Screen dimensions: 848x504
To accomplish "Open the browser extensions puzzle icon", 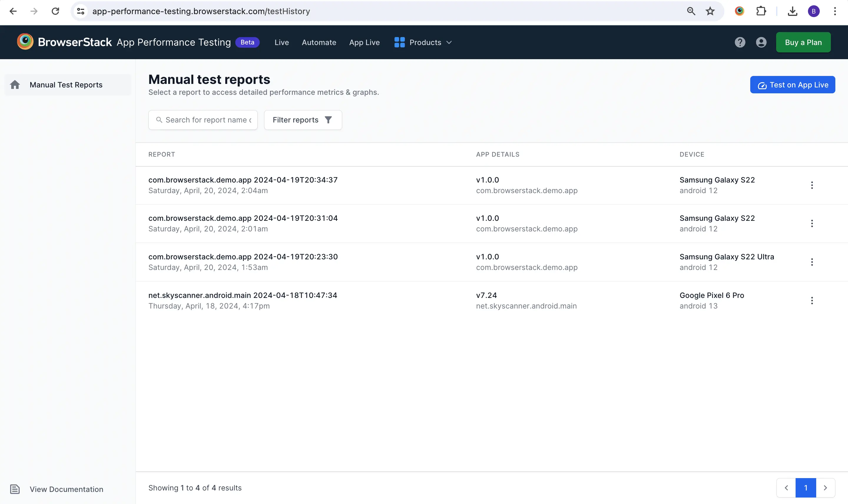I will tap(761, 11).
